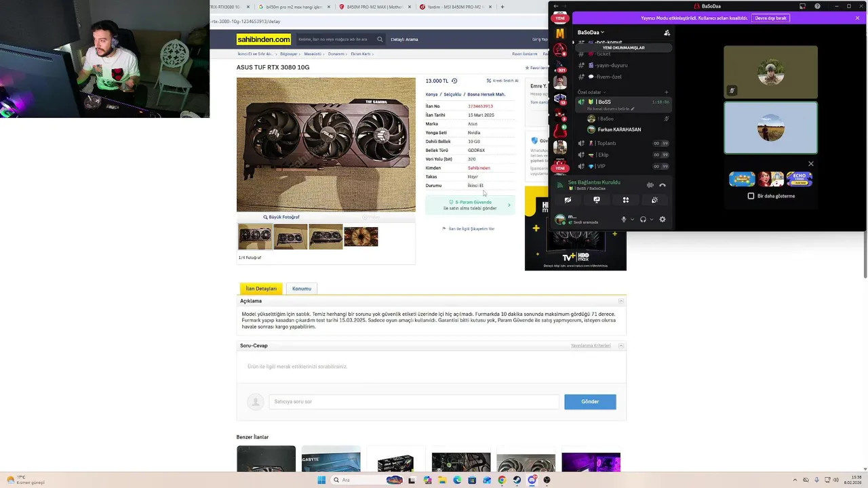Select the second GPU photo thumbnail
The width and height of the screenshot is (868, 488).
pos(290,237)
